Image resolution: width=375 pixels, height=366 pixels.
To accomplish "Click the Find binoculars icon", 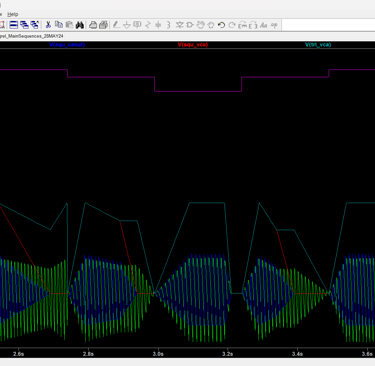I will click(79, 25).
